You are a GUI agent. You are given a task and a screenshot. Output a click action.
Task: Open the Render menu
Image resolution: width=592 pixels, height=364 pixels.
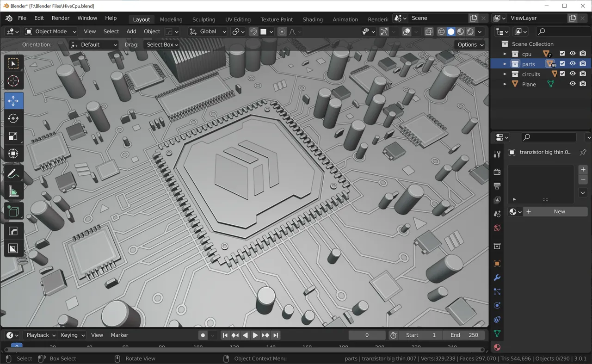61,18
